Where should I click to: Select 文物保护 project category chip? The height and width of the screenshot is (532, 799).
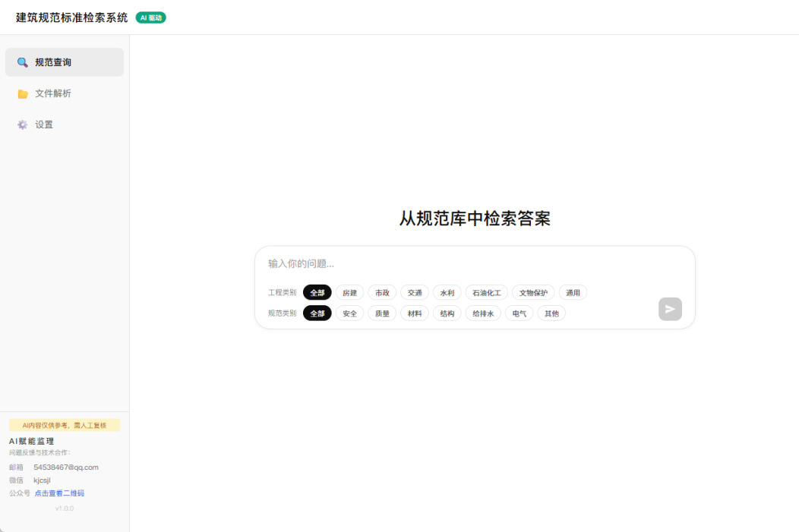click(x=533, y=293)
